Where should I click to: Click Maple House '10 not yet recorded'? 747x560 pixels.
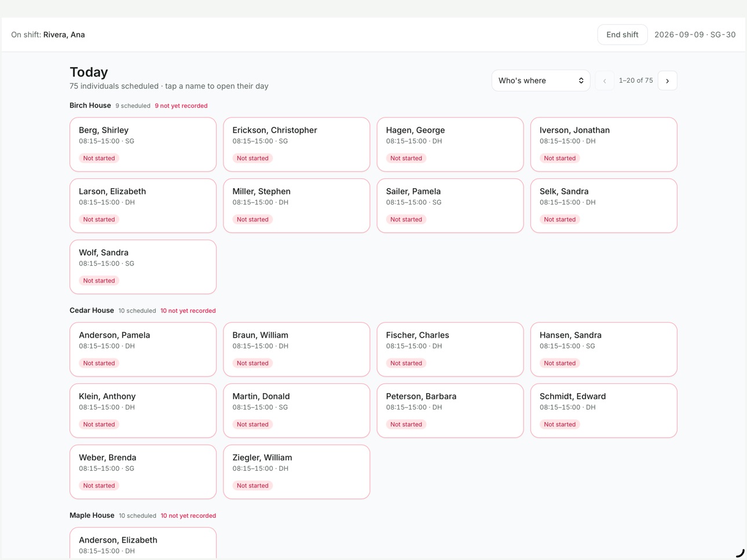(188, 516)
